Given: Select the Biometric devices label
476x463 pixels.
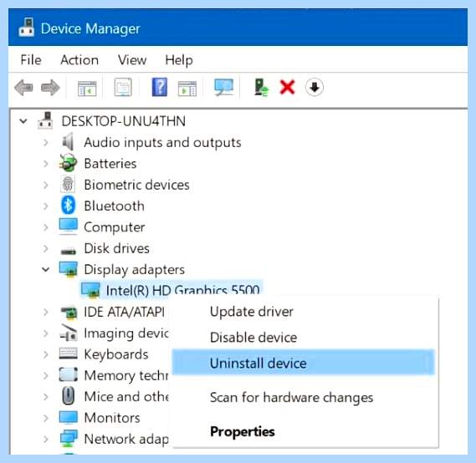Looking at the screenshot, I should 136,185.
